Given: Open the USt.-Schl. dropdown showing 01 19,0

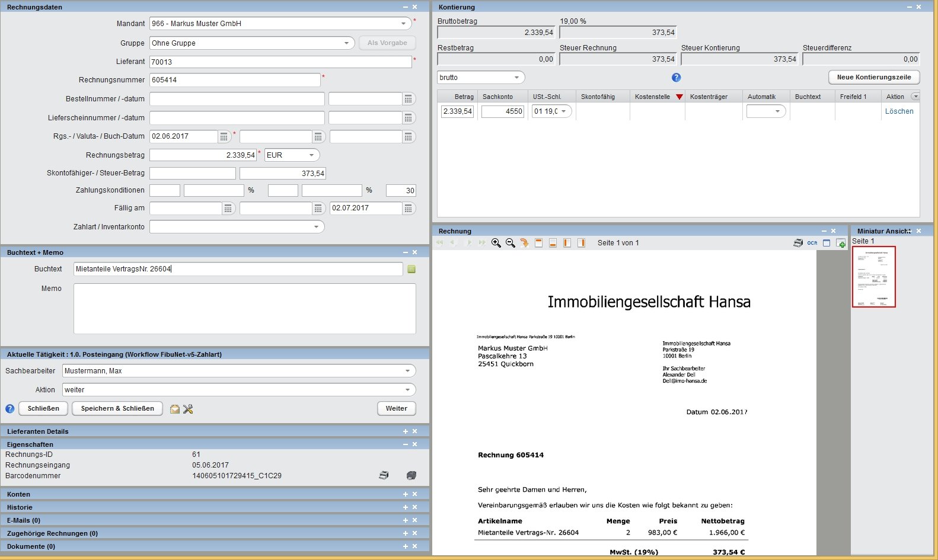Looking at the screenshot, I should 564,111.
